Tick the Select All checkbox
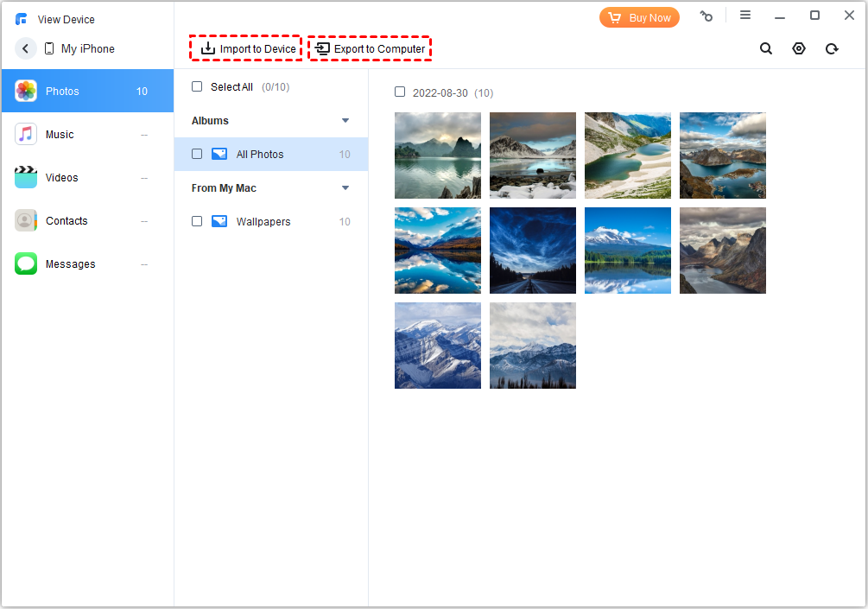Screen dimensions: 868x609 (197, 87)
